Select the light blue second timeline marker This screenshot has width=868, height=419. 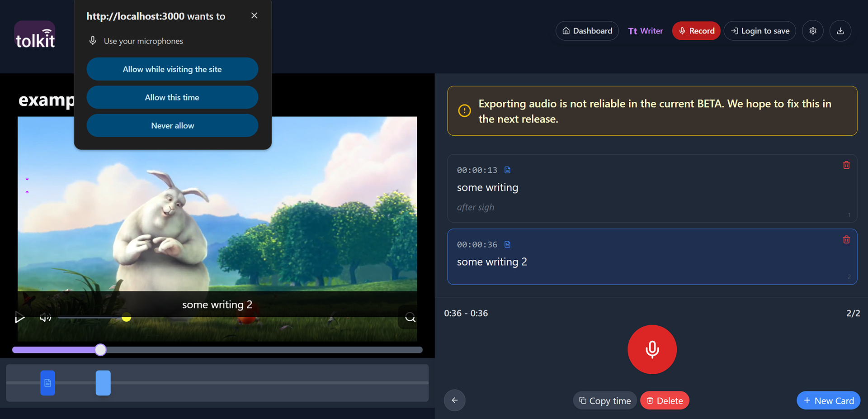[x=103, y=383]
